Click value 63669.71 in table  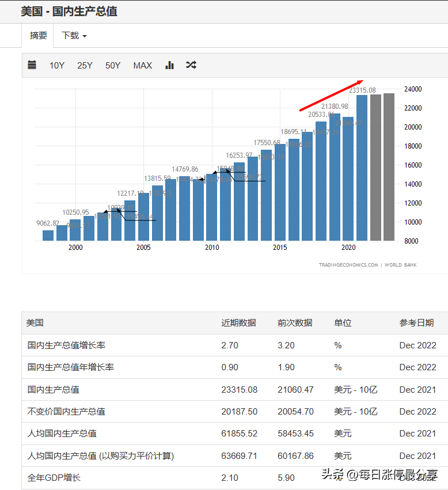239,456
